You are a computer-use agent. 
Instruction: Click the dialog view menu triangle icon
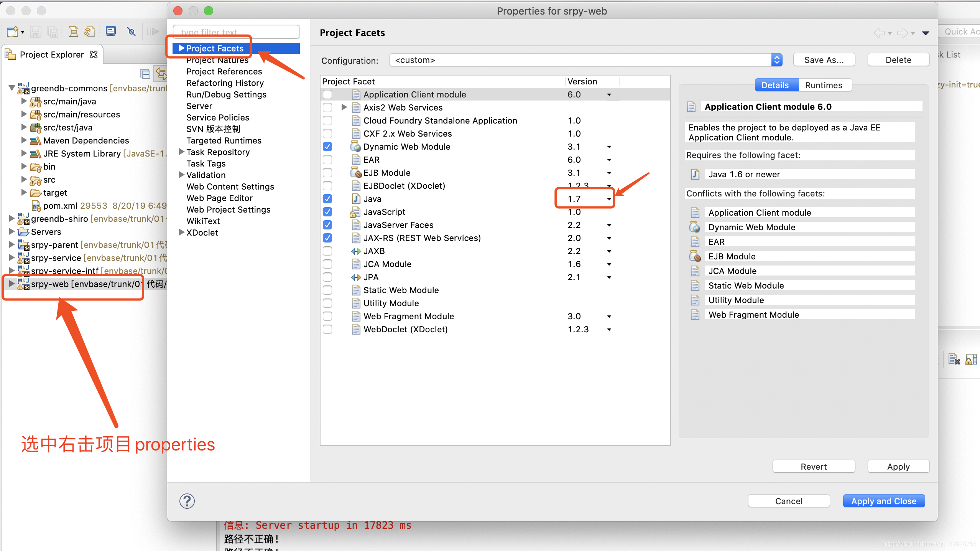[x=925, y=33]
